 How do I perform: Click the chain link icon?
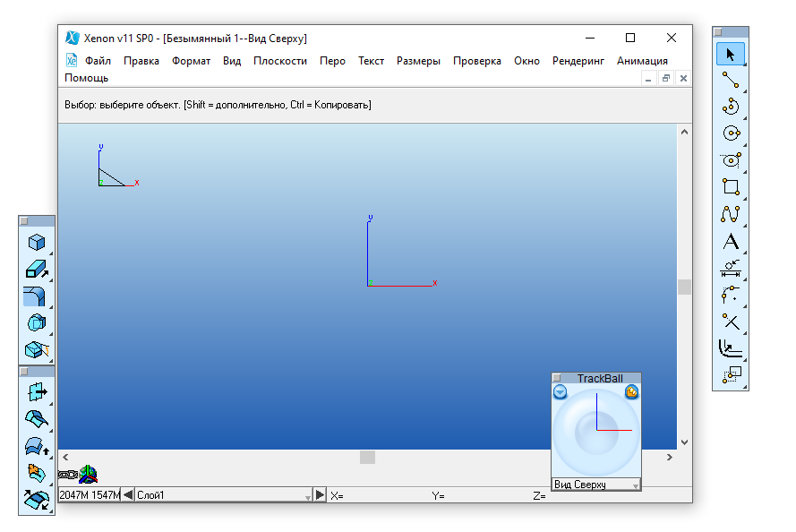67,475
